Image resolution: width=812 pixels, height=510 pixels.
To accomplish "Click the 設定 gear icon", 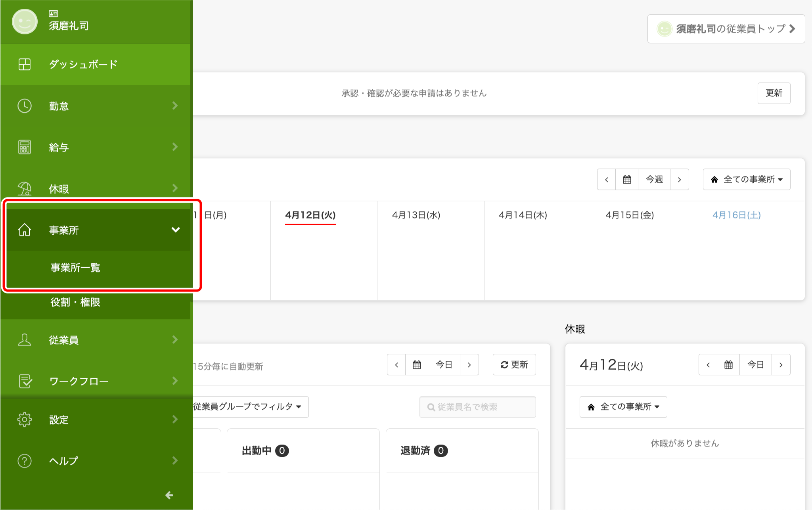I will point(24,420).
